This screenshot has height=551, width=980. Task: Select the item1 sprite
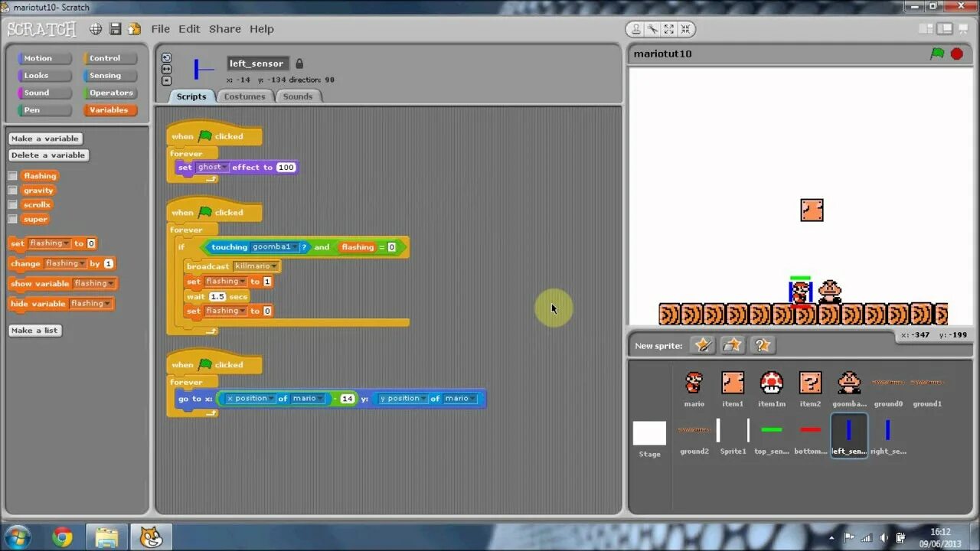pyautogui.click(x=733, y=388)
